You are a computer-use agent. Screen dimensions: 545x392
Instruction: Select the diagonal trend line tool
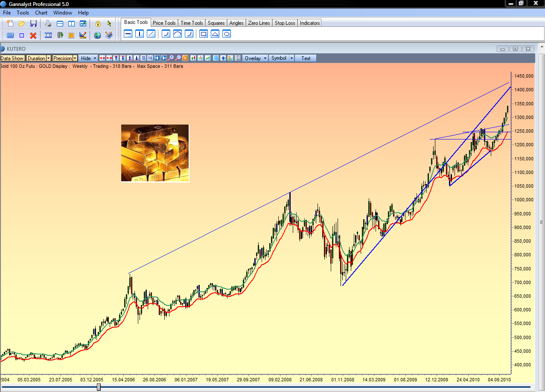coord(151,34)
